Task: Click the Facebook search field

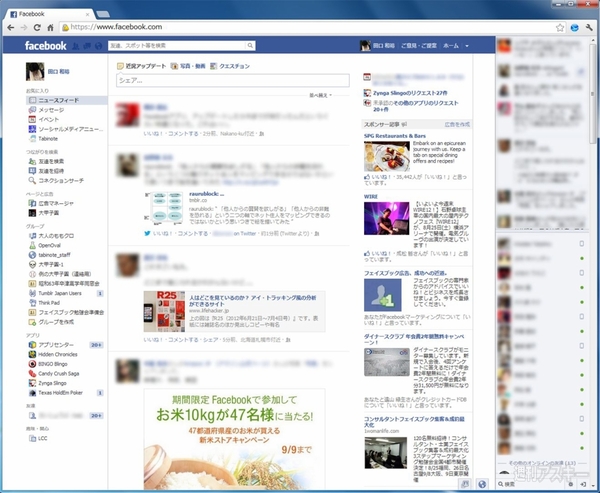Action: pyautogui.click(x=177, y=46)
